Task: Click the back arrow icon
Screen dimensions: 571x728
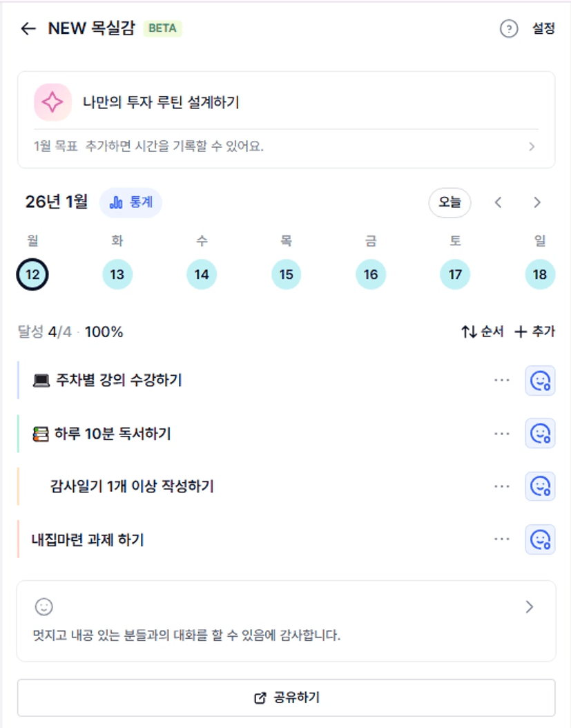Action: click(28, 29)
